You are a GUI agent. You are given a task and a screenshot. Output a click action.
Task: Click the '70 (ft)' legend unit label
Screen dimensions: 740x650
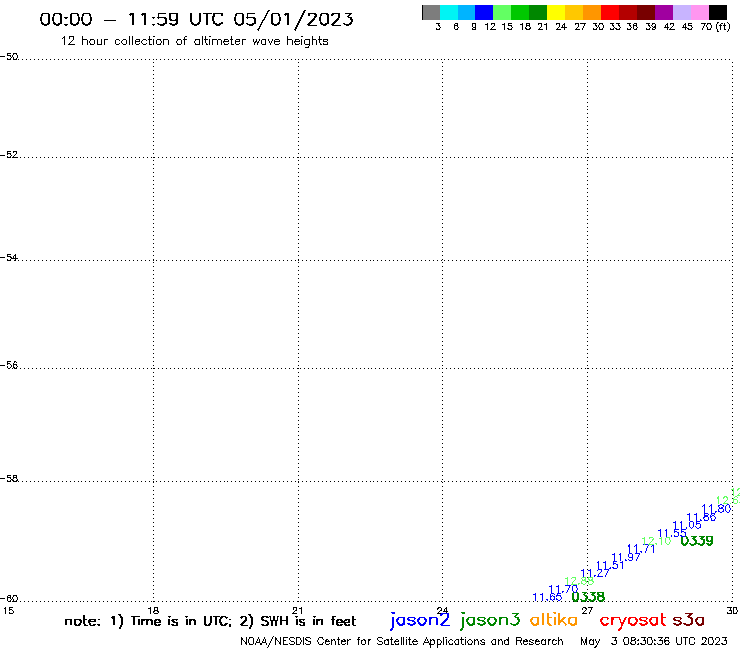point(715,26)
